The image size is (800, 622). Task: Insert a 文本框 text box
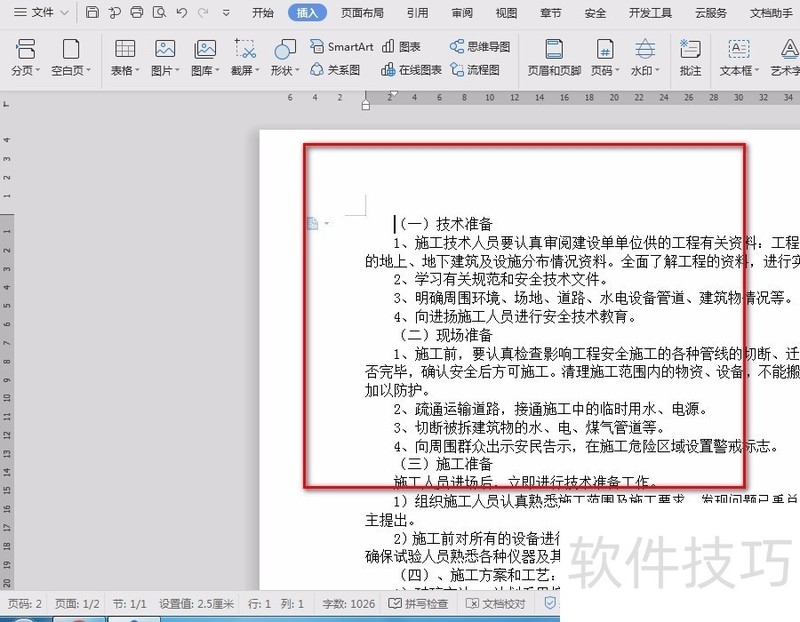739,58
